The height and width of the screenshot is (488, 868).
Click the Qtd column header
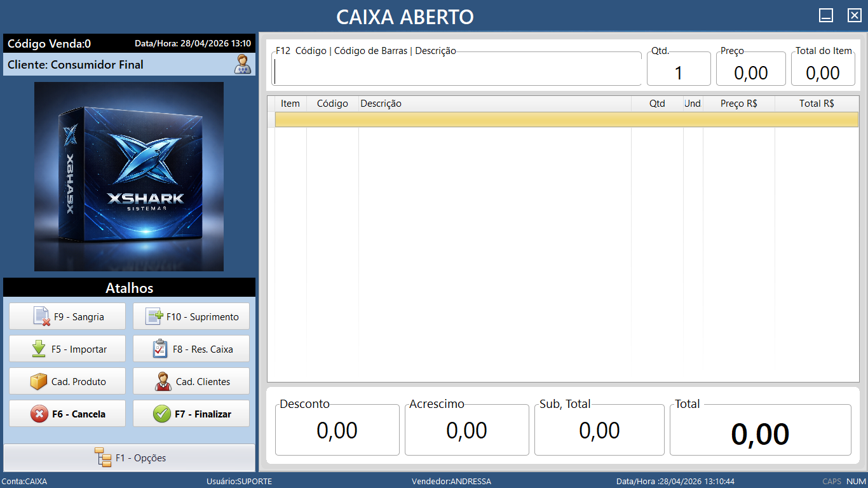tap(657, 104)
